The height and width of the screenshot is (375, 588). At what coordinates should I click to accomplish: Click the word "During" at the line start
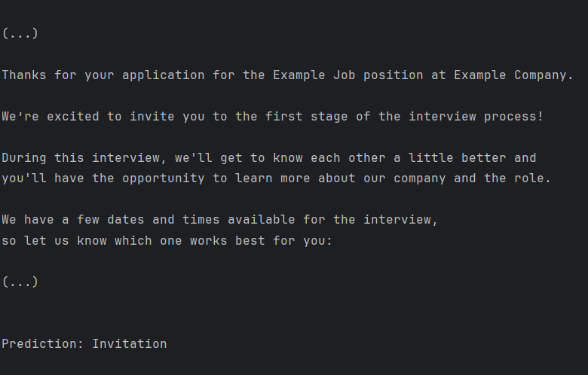tap(24, 157)
